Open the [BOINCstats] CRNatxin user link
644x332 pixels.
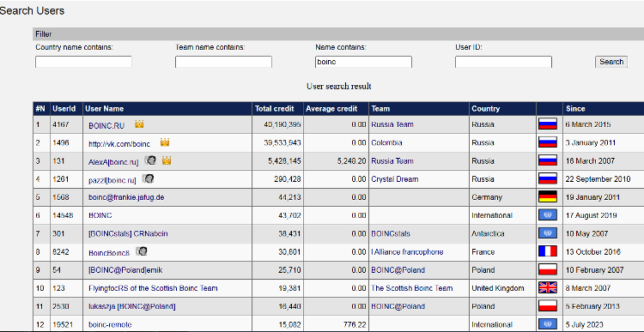coord(128,234)
